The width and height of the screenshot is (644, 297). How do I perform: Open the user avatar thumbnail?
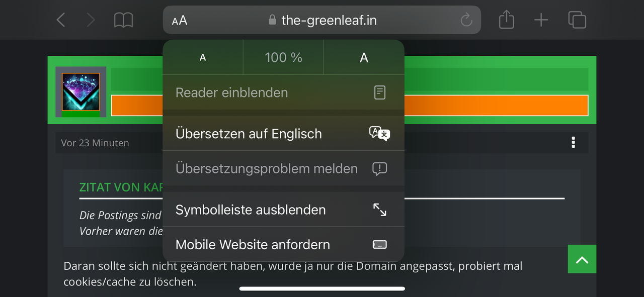[80, 92]
